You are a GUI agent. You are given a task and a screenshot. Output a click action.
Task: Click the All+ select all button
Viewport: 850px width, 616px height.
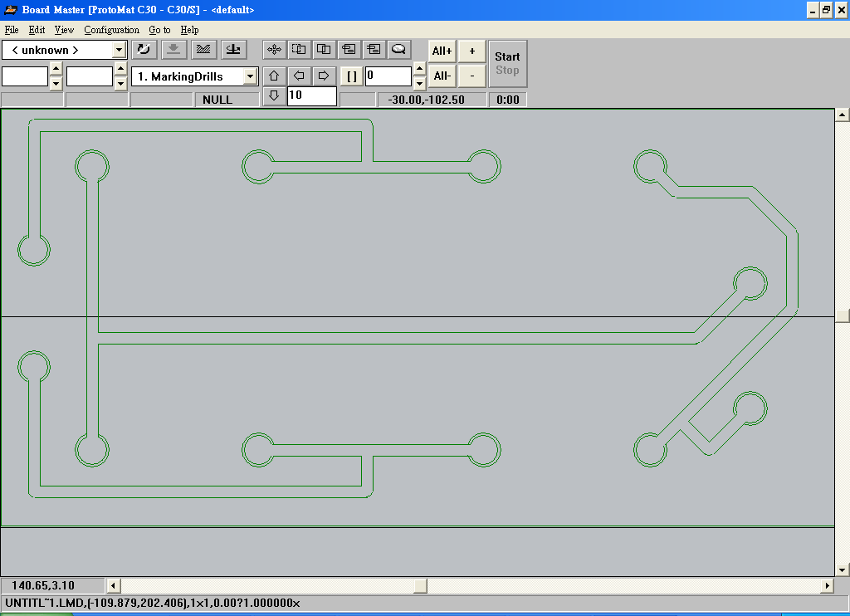(442, 51)
